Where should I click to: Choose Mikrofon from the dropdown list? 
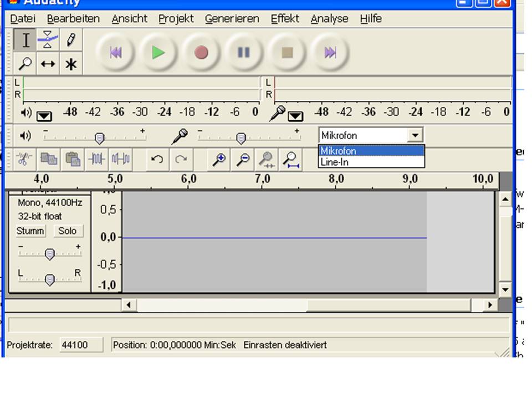(371, 151)
